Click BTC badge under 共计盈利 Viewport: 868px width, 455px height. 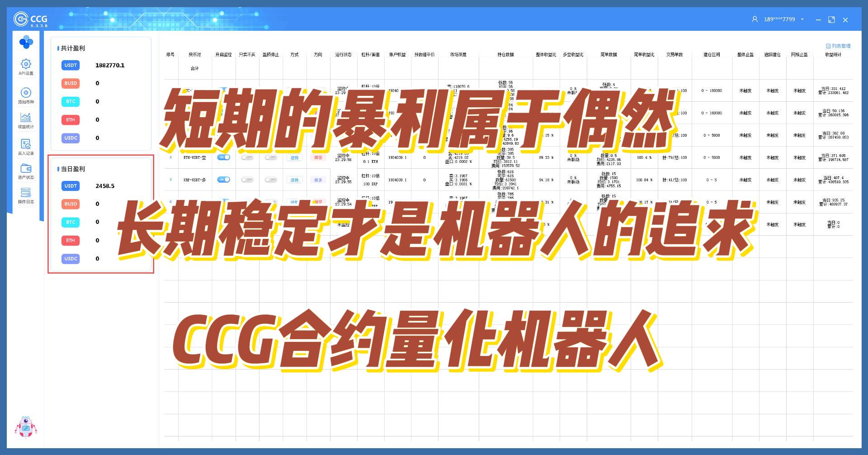click(x=71, y=101)
